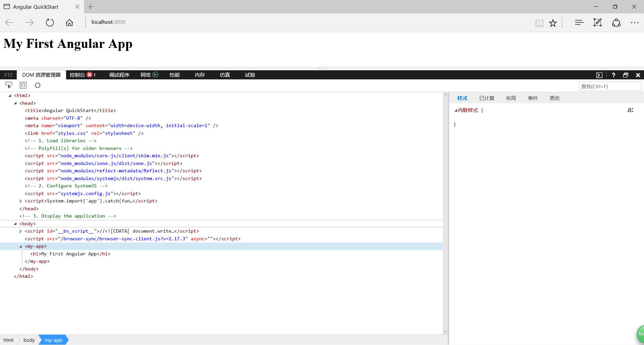This screenshot has width=644, height=345.
Task: Open the 调试程序 tab
Action: click(x=119, y=75)
